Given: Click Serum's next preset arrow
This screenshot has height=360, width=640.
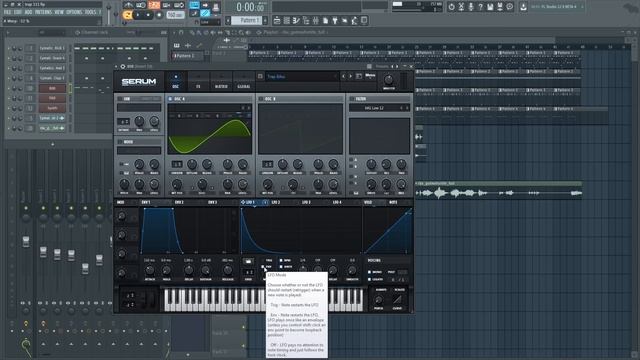Looking at the screenshot, I should pos(350,76).
